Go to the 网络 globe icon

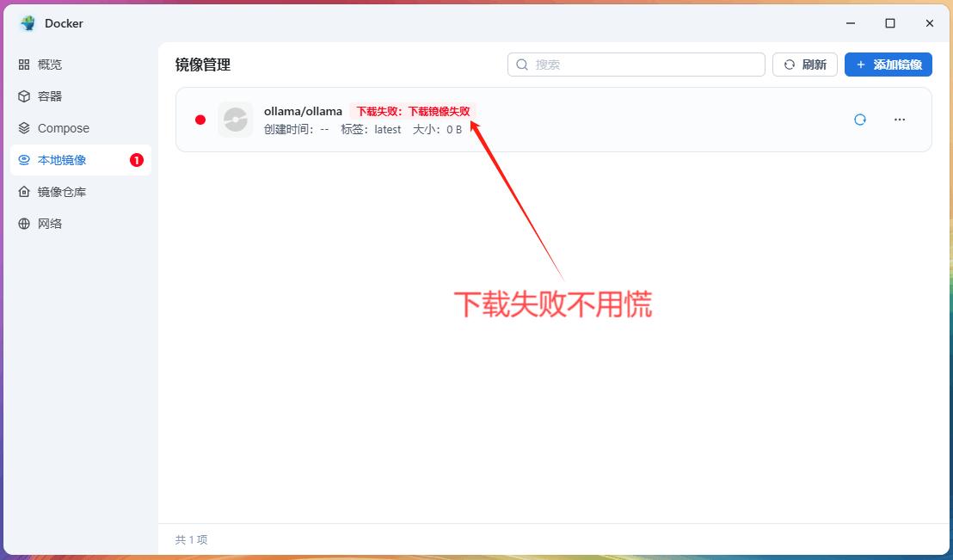(x=24, y=224)
